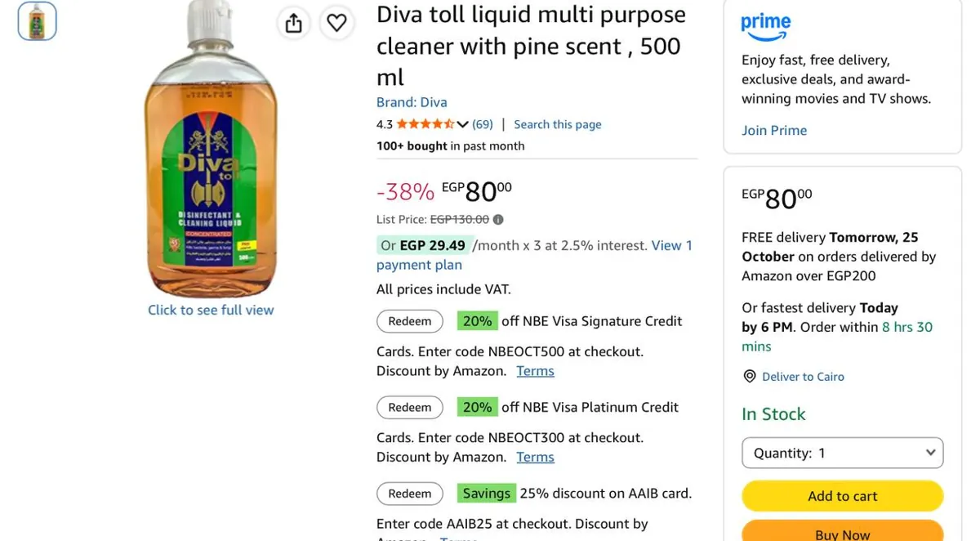Screen dimensions: 980x541
Task: Expand the rating breakdown chevron
Action: click(462, 125)
